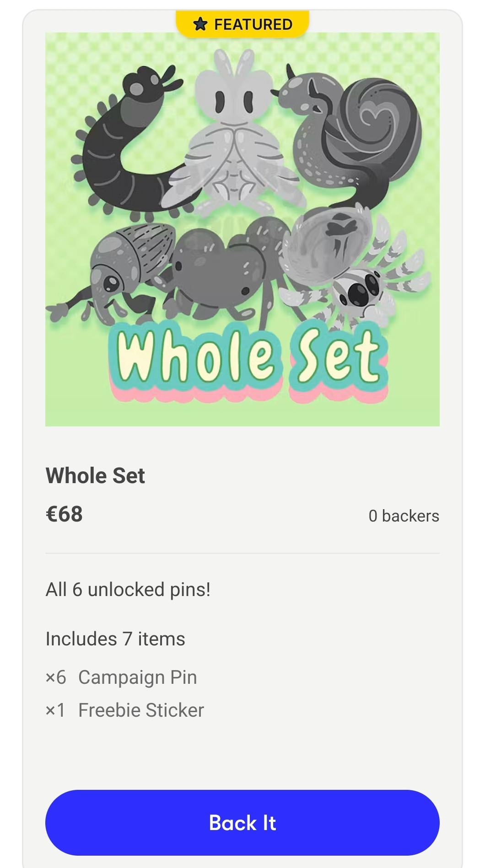Click the €68 price

[64, 514]
